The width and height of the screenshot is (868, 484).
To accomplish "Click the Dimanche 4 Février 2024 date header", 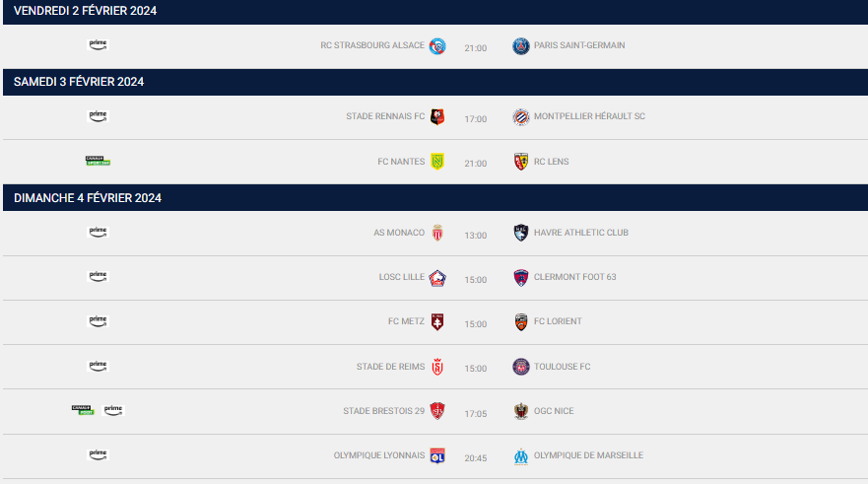I will (88, 198).
